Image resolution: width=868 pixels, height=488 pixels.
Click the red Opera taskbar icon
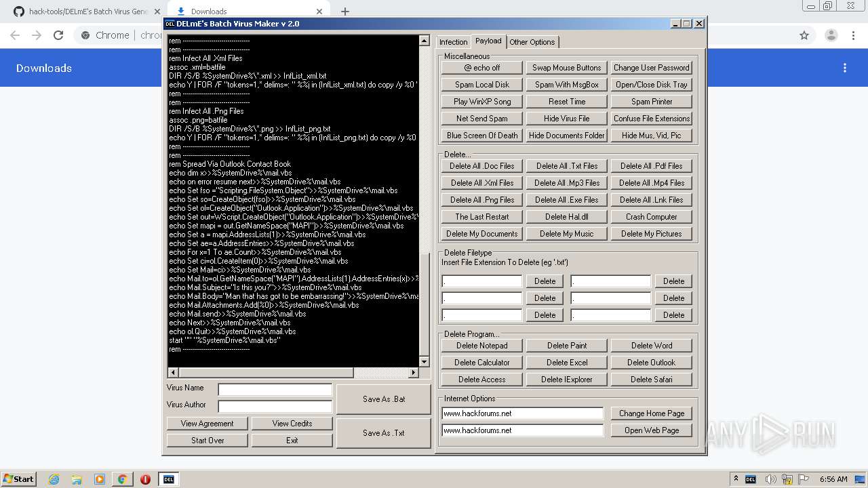[145, 479]
